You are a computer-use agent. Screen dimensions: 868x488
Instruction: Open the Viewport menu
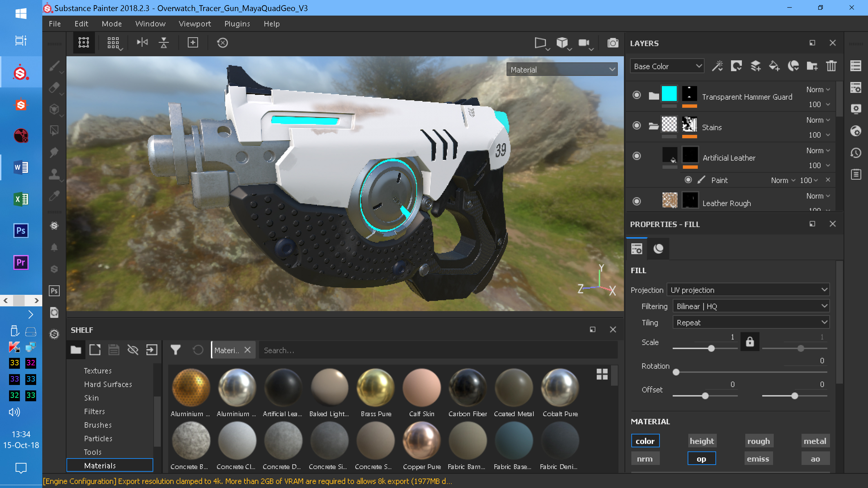(x=195, y=23)
